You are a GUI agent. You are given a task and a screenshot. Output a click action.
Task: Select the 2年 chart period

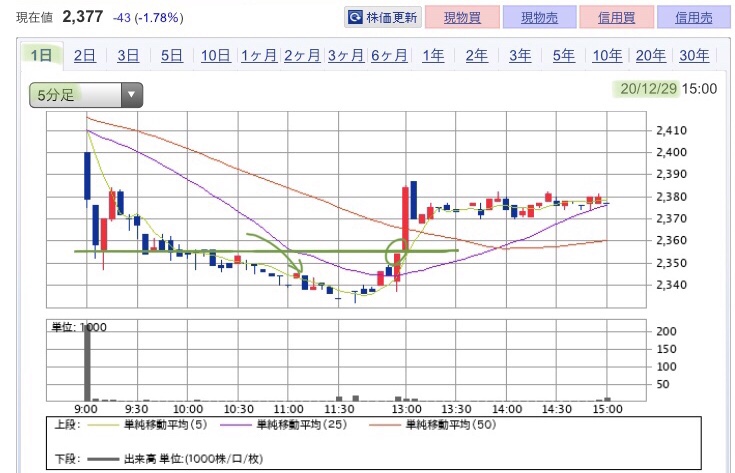pyautogui.click(x=477, y=55)
